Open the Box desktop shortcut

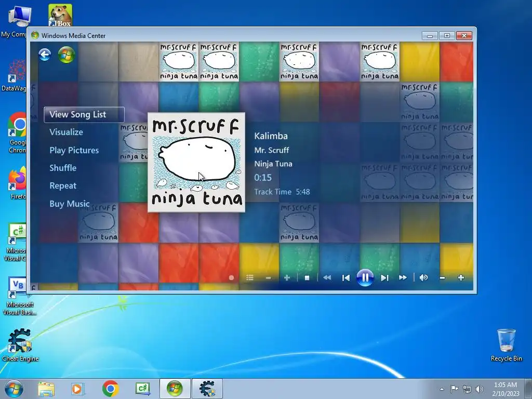(x=60, y=15)
